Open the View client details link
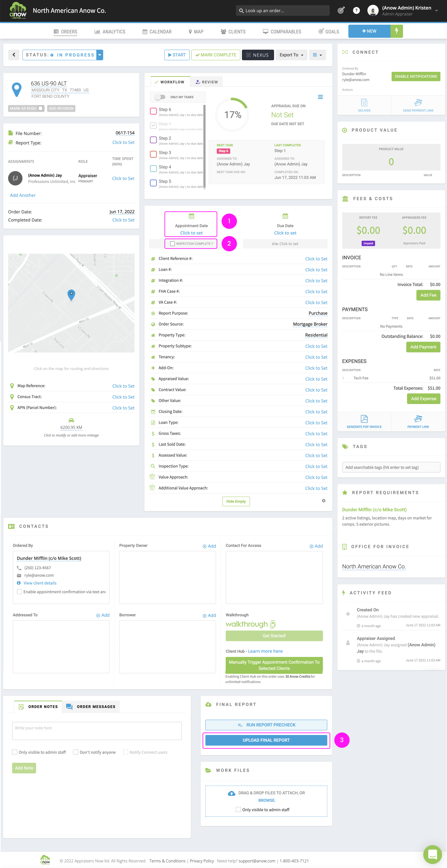 coord(40,583)
